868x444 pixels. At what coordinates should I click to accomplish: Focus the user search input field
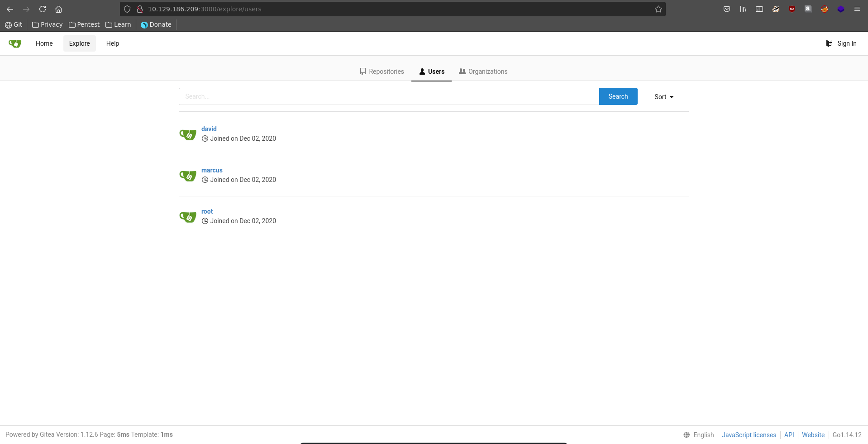pyautogui.click(x=389, y=96)
